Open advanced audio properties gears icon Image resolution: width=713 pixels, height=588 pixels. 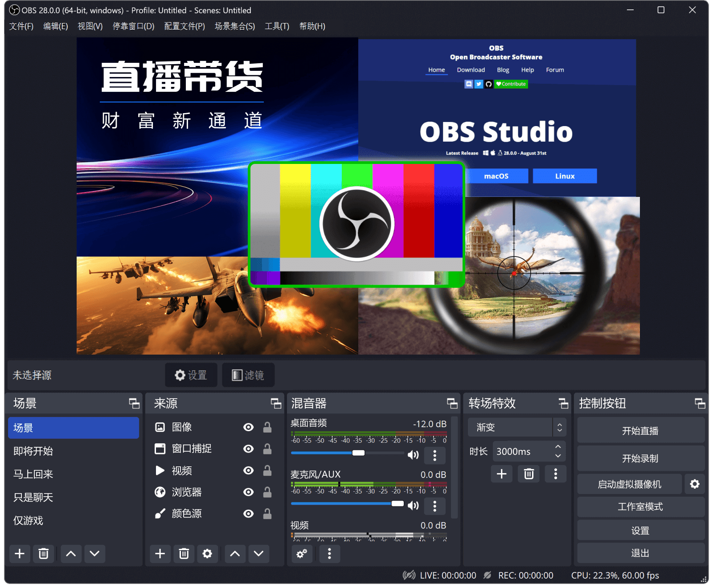[302, 554]
